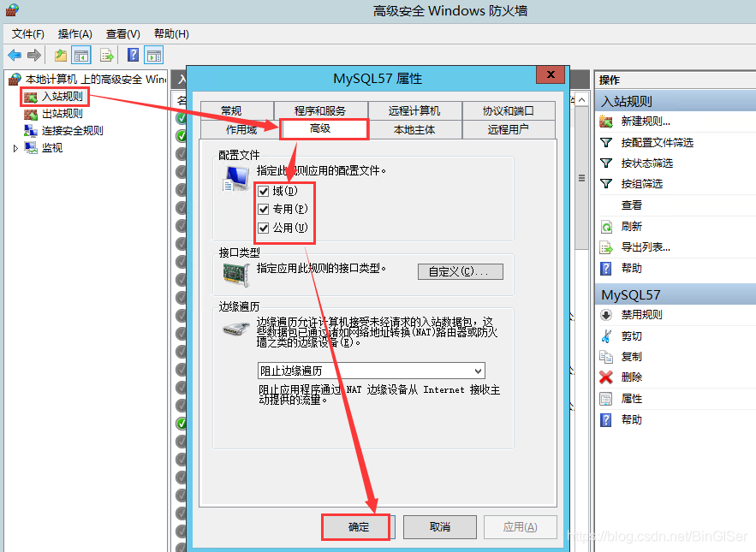Switch to the 协议和端口 tab
The image size is (756, 552).
tap(509, 111)
